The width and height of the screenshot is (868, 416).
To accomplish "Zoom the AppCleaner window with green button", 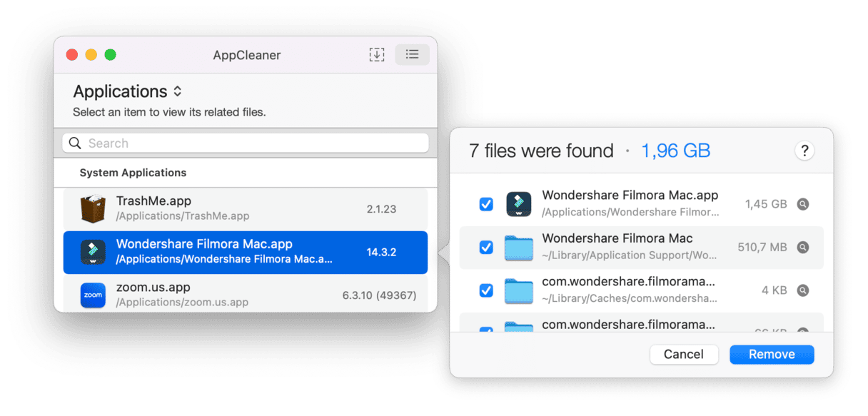I will pos(110,55).
